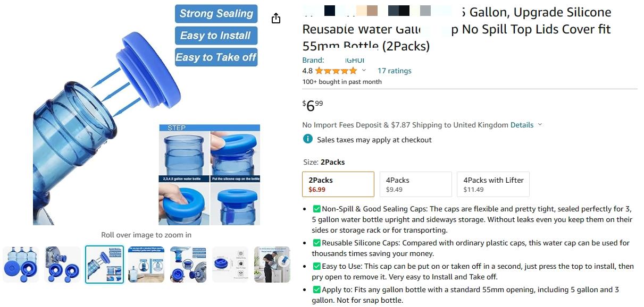
Task: Pick the 4Packs with Lifter option
Action: tap(494, 184)
